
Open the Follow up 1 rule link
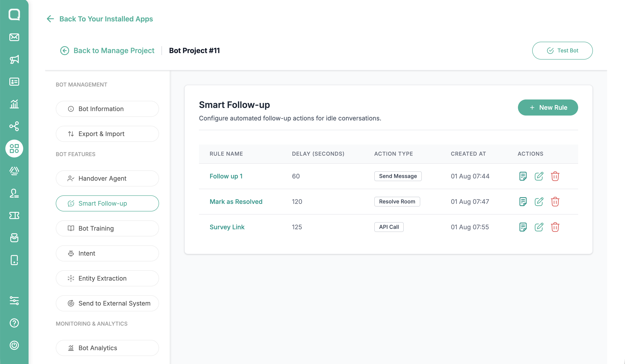226,176
